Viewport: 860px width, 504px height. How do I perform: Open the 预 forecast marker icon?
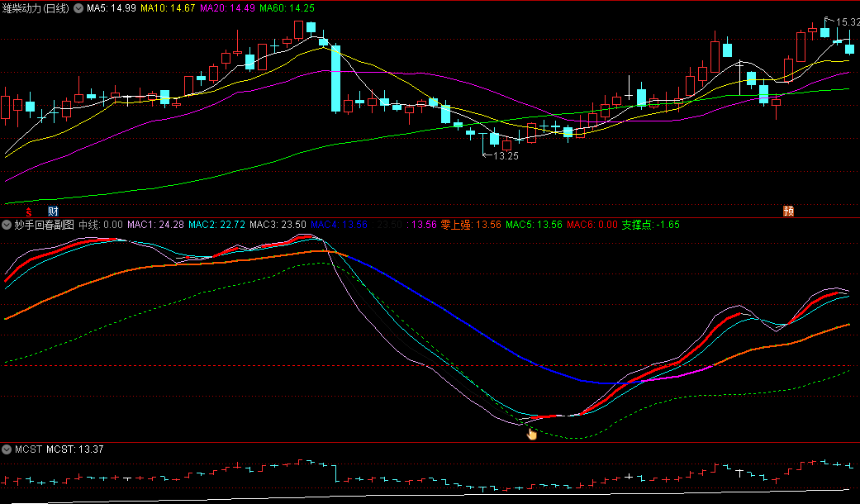tap(789, 212)
